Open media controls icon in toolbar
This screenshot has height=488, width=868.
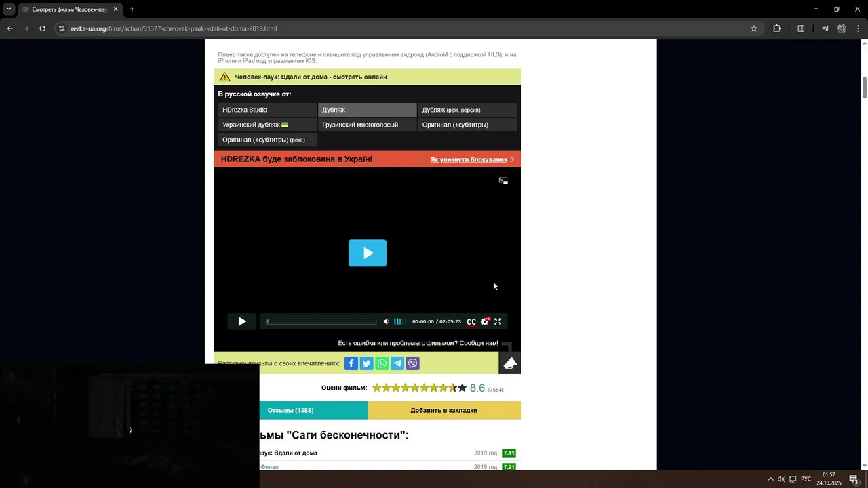825,28
